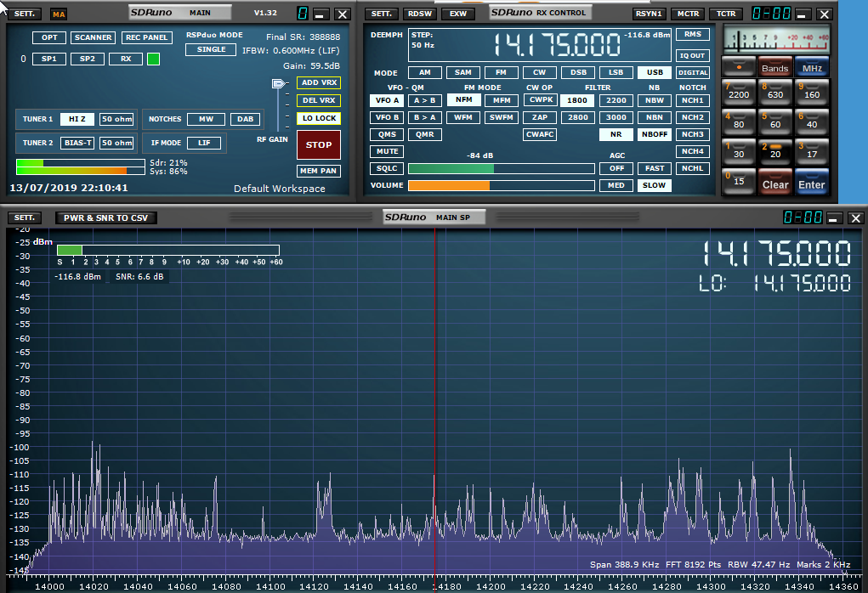868x593 pixels.
Task: Click NBOFF button
Action: coord(655,134)
